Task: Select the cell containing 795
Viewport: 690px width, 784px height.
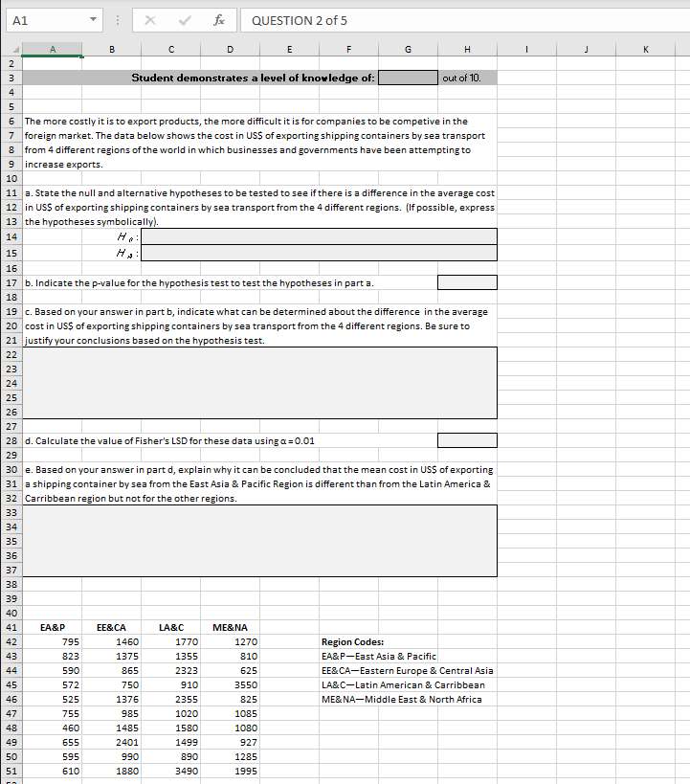Action: click(x=53, y=642)
